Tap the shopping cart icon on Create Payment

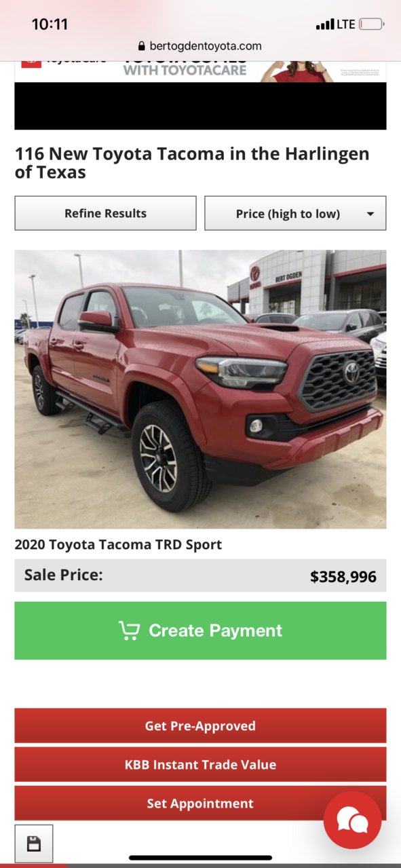pyautogui.click(x=129, y=630)
